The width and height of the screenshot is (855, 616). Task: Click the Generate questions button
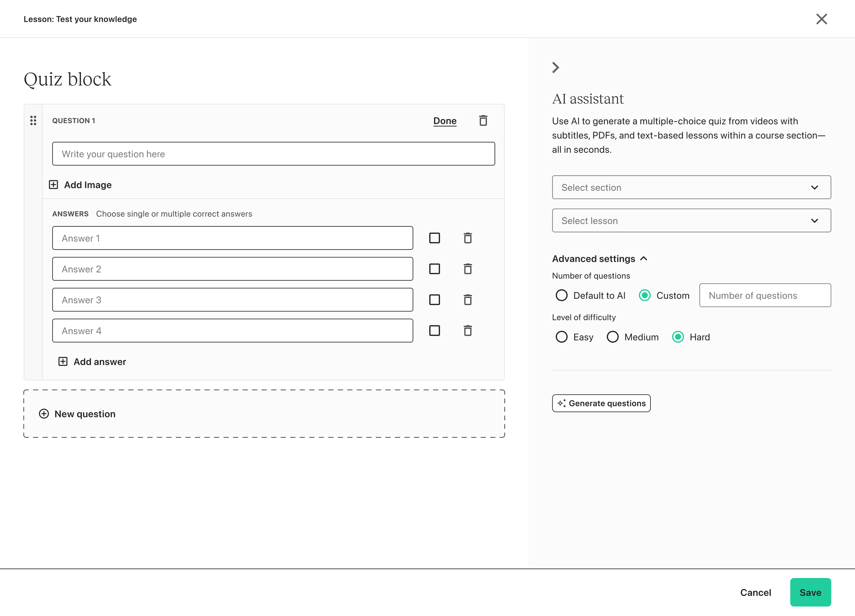click(x=601, y=403)
